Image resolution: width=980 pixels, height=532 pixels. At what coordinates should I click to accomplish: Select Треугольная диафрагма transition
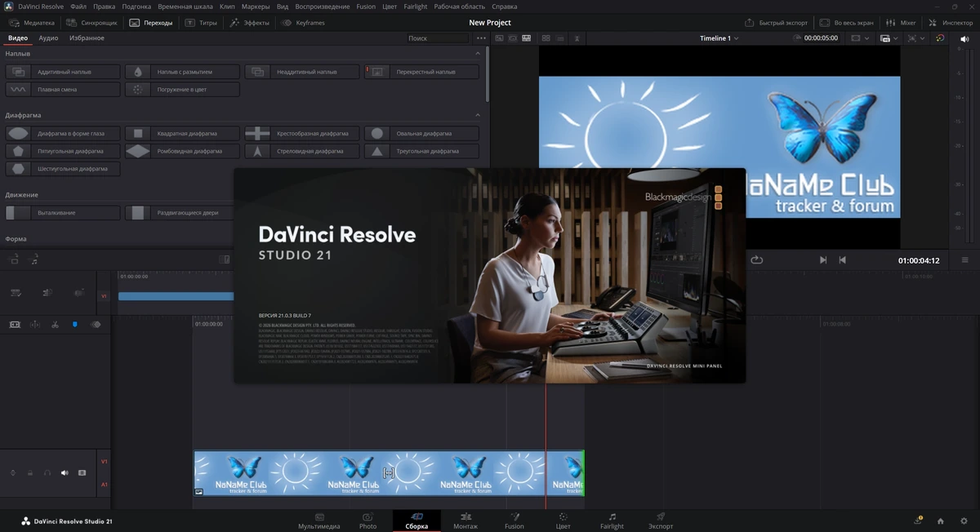(x=421, y=151)
